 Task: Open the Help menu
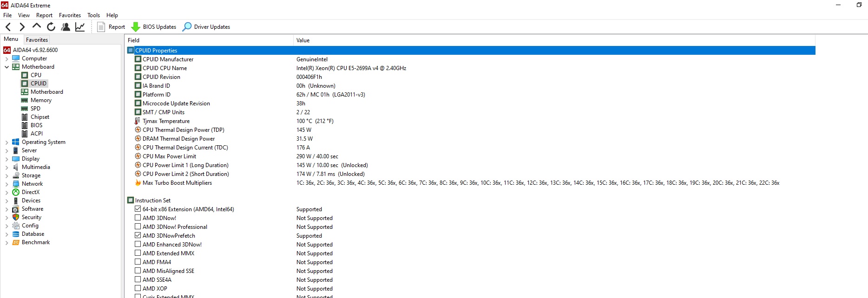click(x=112, y=15)
